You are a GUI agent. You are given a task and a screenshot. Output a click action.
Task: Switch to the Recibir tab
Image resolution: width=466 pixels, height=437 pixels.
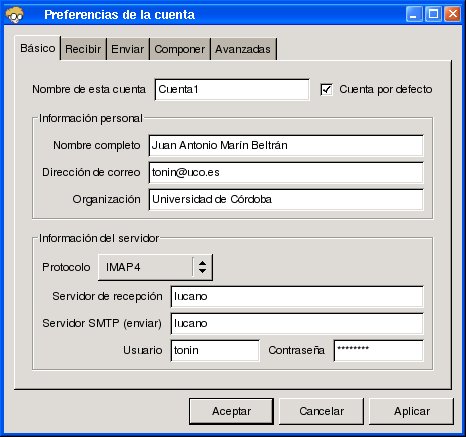pos(83,49)
